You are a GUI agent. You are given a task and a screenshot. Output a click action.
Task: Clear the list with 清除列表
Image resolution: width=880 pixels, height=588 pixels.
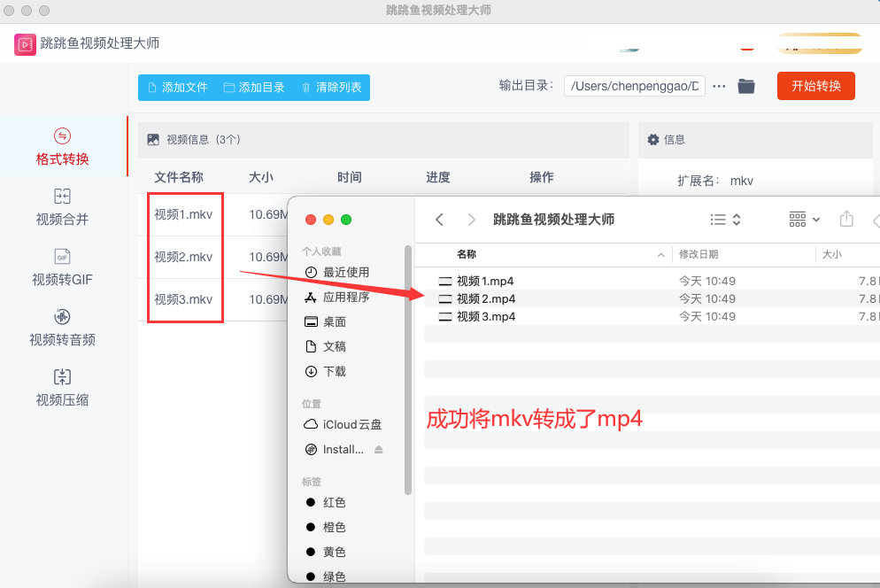click(x=331, y=88)
